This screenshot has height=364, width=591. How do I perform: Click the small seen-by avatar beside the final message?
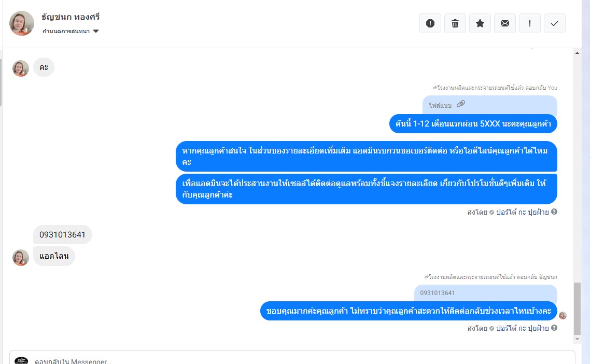point(562,316)
